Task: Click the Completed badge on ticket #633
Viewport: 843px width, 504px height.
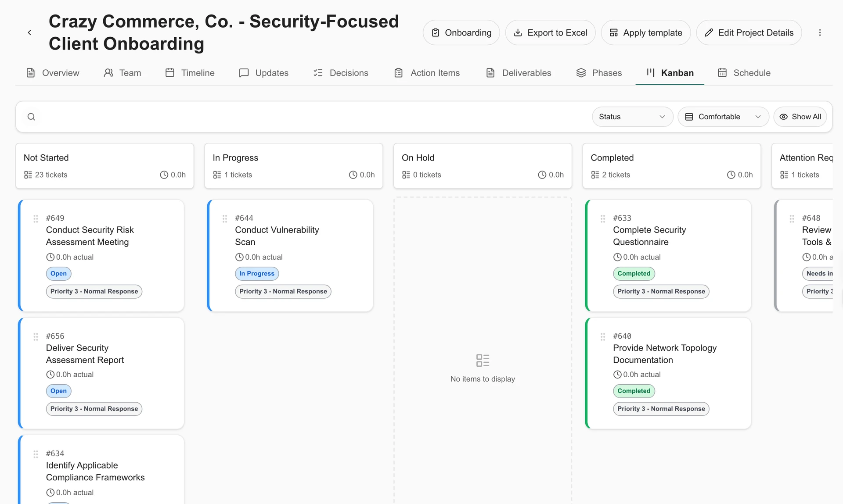Action: (x=634, y=274)
